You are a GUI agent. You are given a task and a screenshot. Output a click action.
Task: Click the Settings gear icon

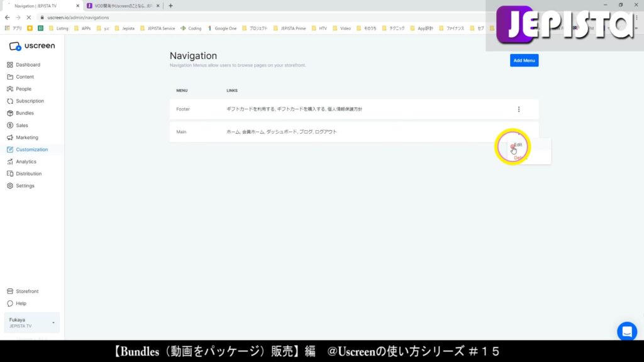pos(10,186)
